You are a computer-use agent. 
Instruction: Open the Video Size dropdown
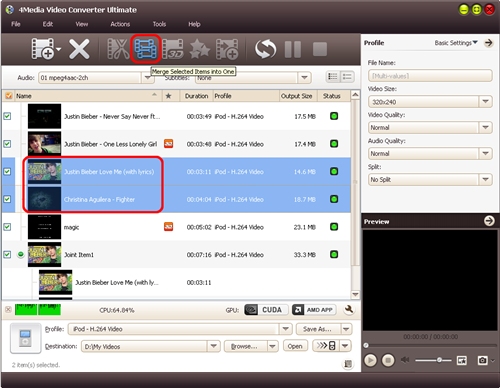(x=485, y=102)
